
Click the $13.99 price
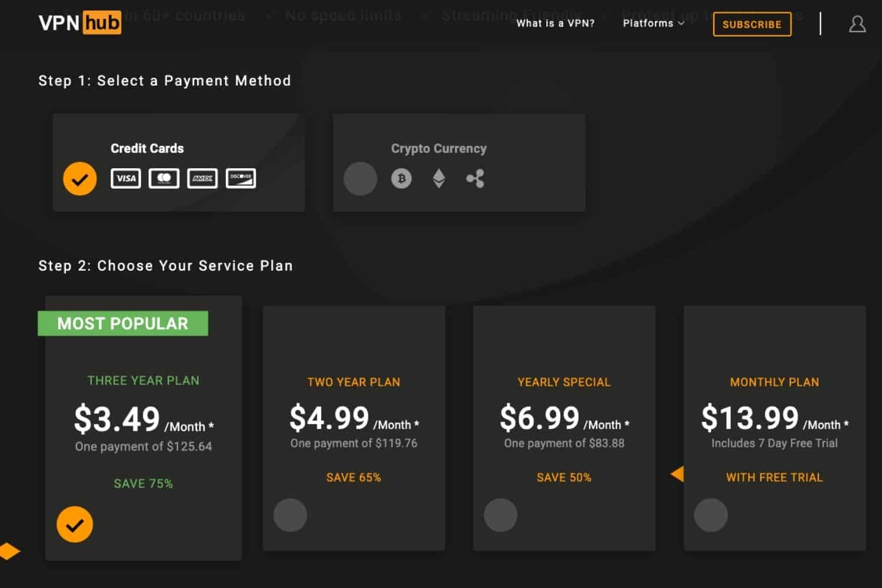coord(750,418)
